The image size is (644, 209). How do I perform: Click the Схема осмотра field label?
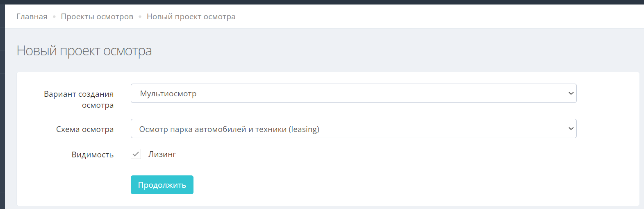pos(85,129)
